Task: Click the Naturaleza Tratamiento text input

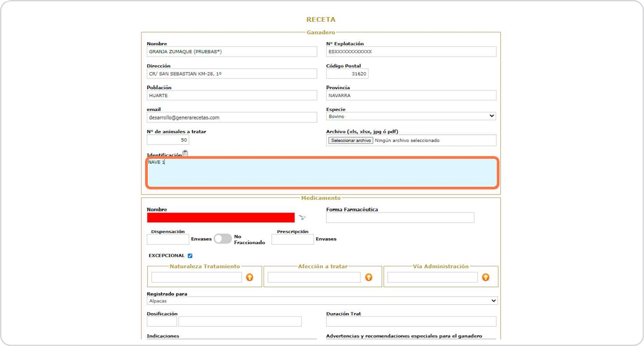Action: tap(196, 277)
